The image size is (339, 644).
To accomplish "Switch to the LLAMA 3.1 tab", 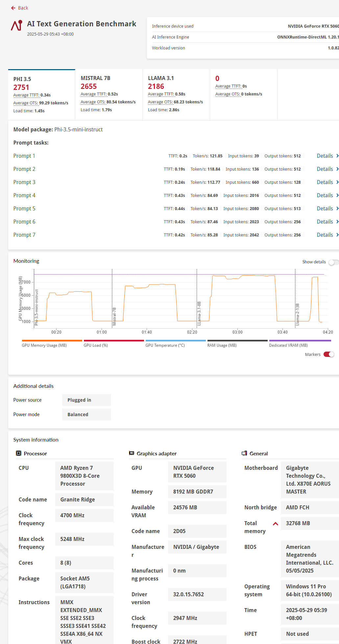I will point(176,95).
